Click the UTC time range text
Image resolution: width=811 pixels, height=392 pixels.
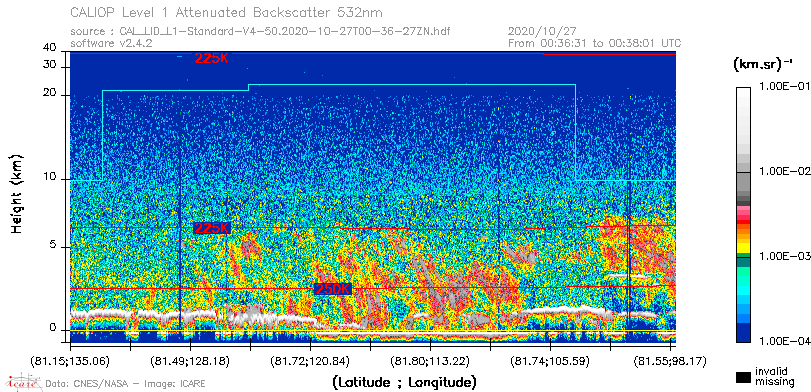pyautogui.click(x=595, y=43)
